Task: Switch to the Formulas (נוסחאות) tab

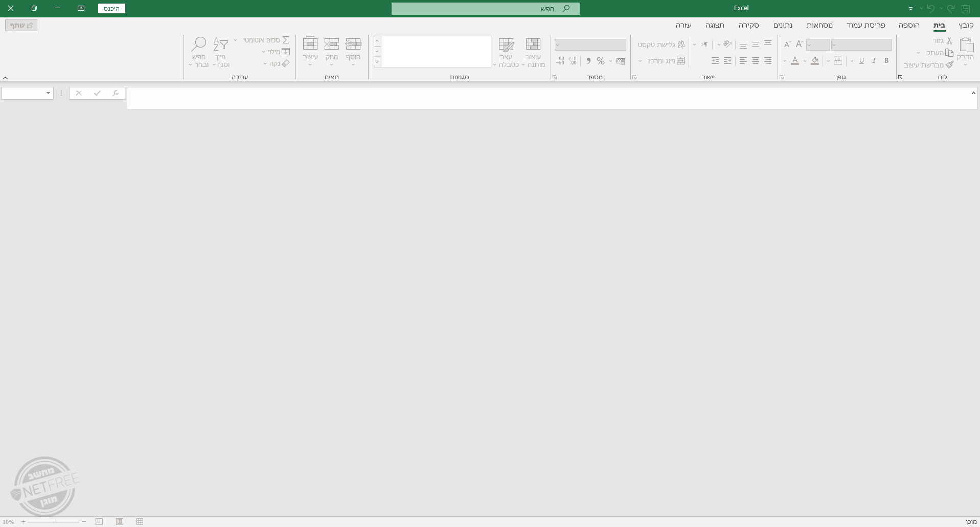Action: (x=819, y=25)
